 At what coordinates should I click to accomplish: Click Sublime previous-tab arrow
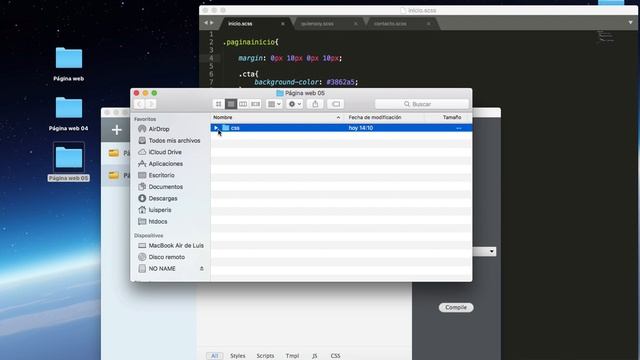(206, 23)
